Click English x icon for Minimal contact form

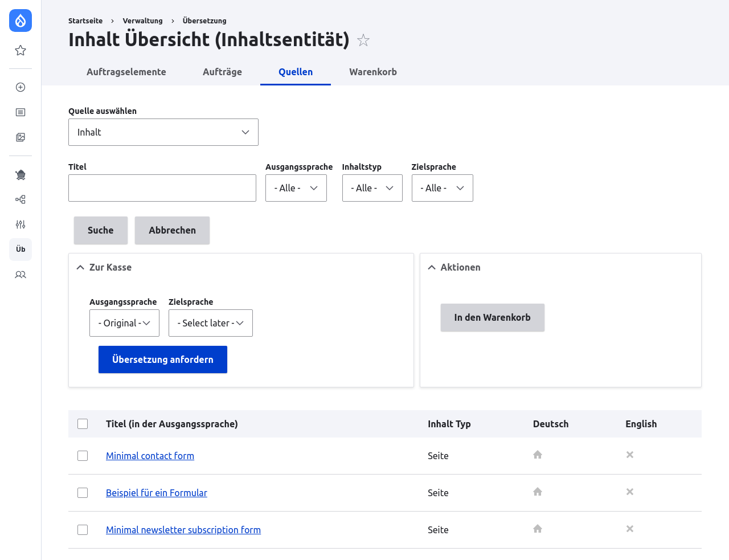coord(630,455)
